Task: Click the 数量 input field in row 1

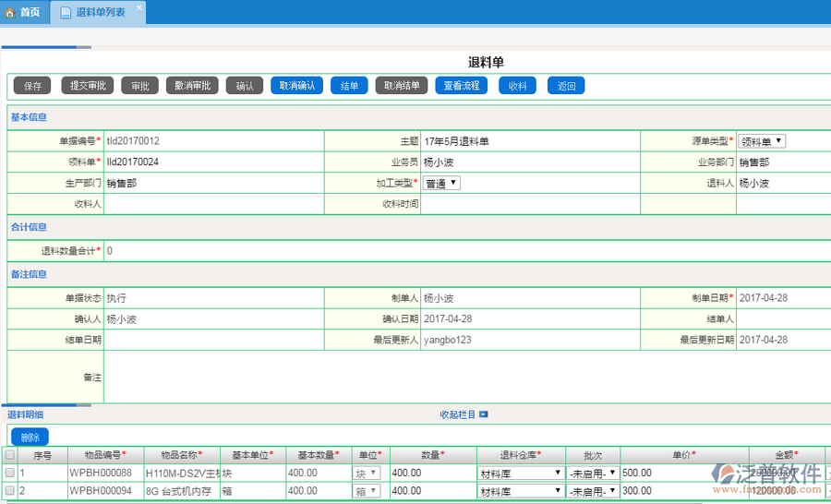Action: [x=432, y=473]
